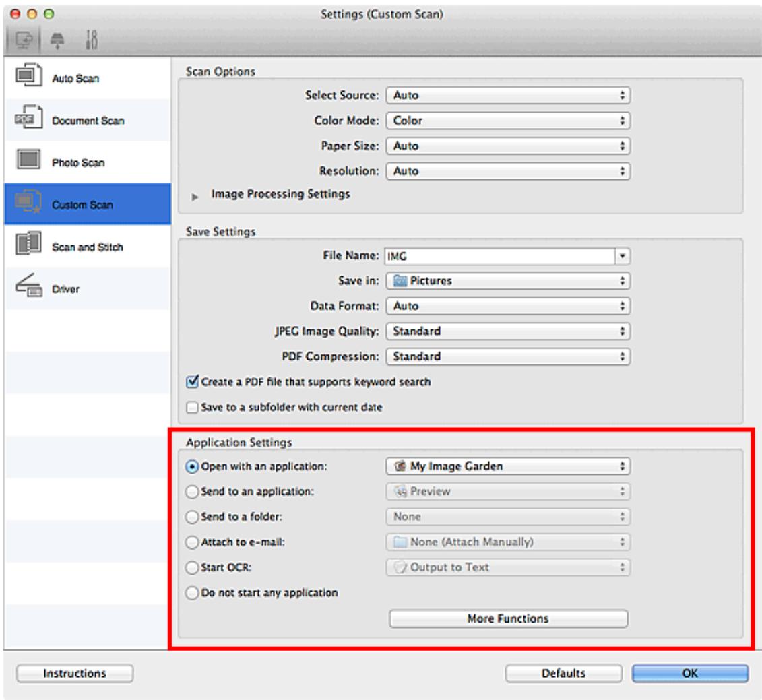
Task: Enable Save to a subfolder with current date
Action: (193, 407)
